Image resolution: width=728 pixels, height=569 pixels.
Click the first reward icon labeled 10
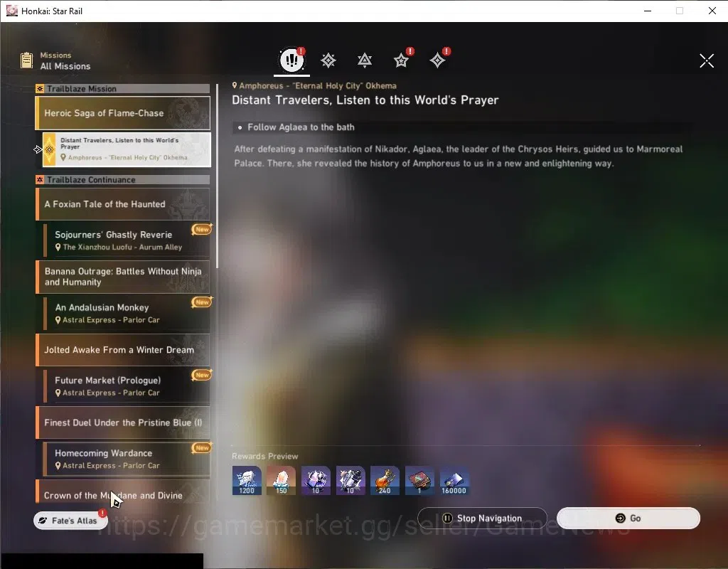(x=316, y=480)
